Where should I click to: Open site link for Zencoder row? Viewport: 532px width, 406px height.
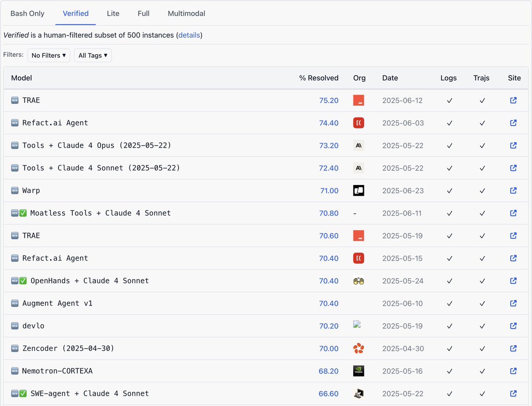coord(513,348)
